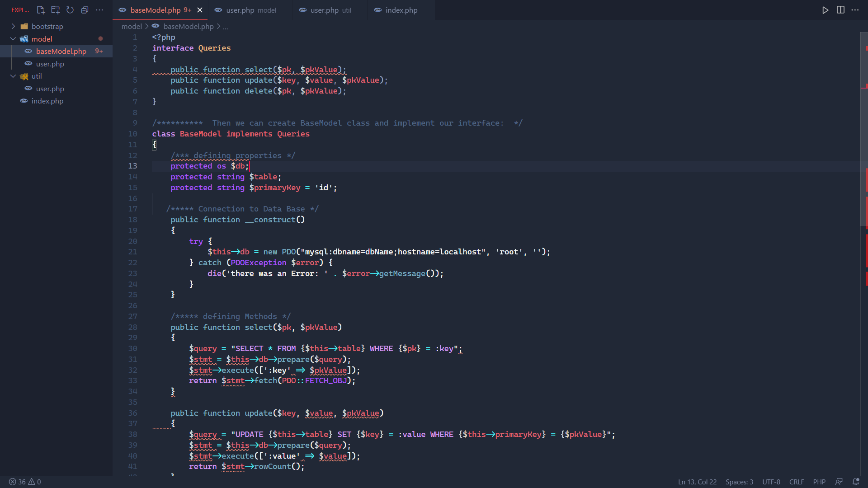
Task: Open index.php in the file tree
Action: [56, 101]
